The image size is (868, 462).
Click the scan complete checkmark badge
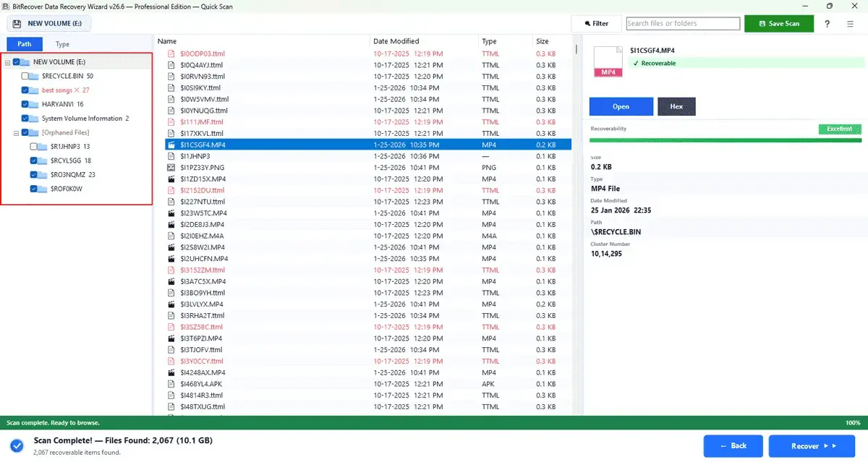[17, 445]
